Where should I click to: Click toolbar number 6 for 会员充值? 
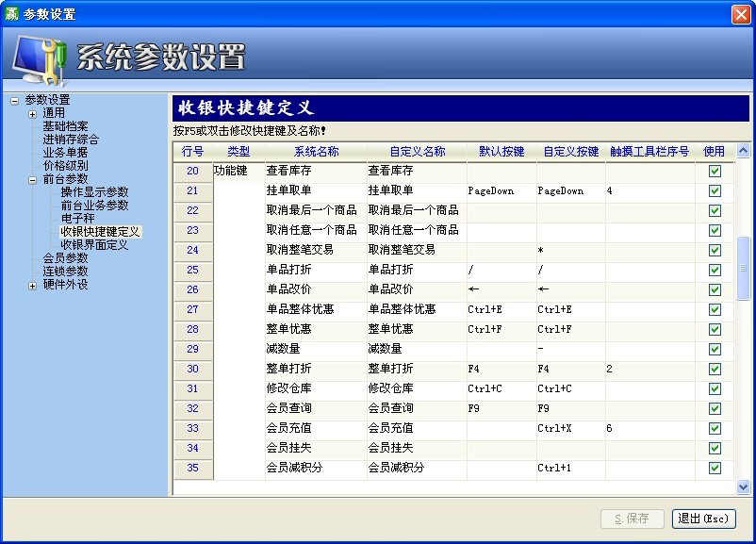click(x=649, y=428)
